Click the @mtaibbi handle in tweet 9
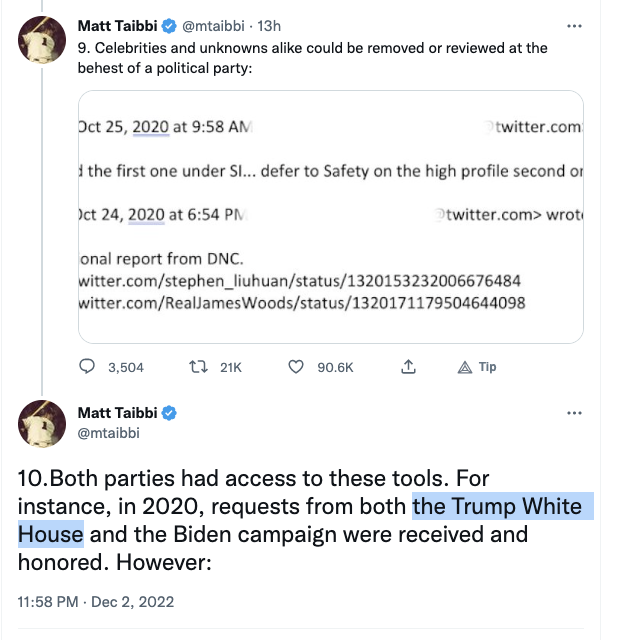This screenshot has height=640, width=626. pyautogui.click(x=213, y=26)
